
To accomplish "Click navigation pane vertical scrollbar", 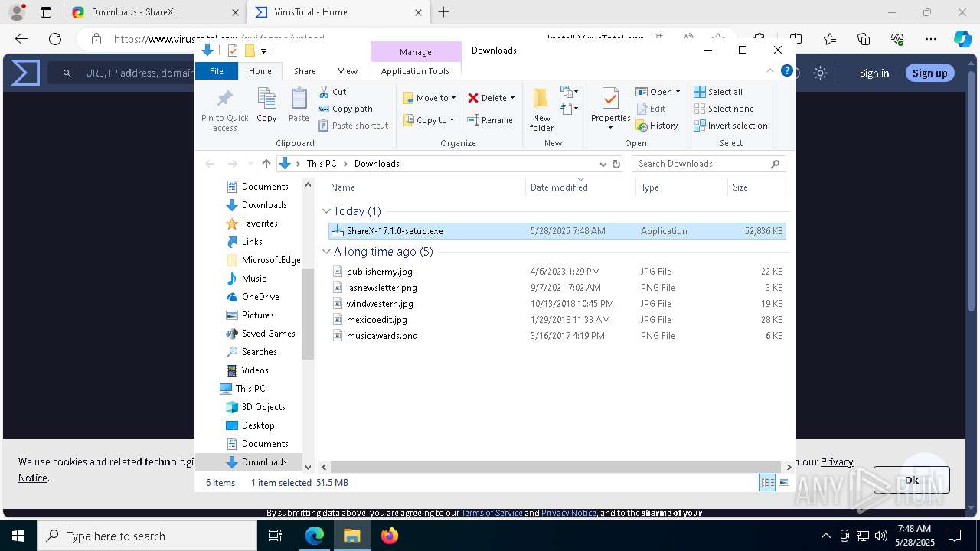I will (x=309, y=314).
